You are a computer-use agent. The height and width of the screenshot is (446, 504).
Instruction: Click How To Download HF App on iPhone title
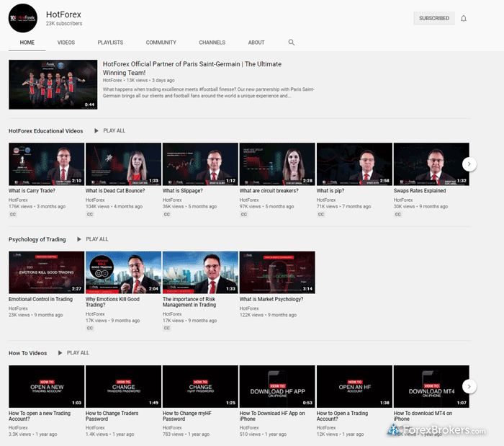click(272, 416)
